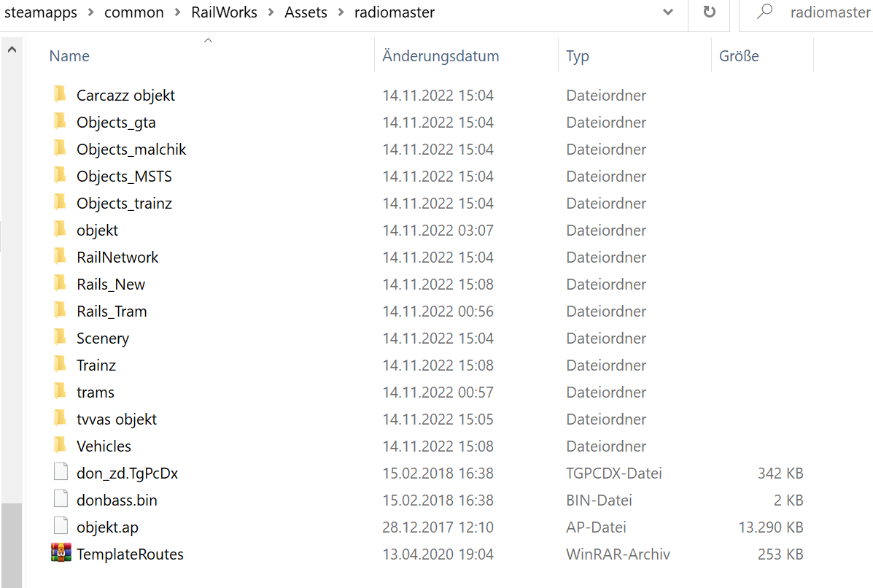
Task: Select the Objects_gta folder icon
Action: pos(61,121)
